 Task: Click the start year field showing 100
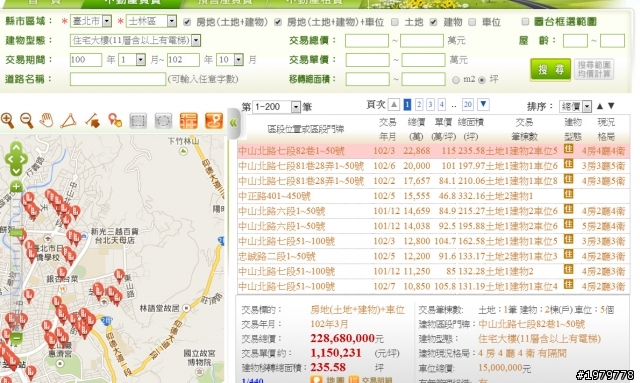coord(86,60)
